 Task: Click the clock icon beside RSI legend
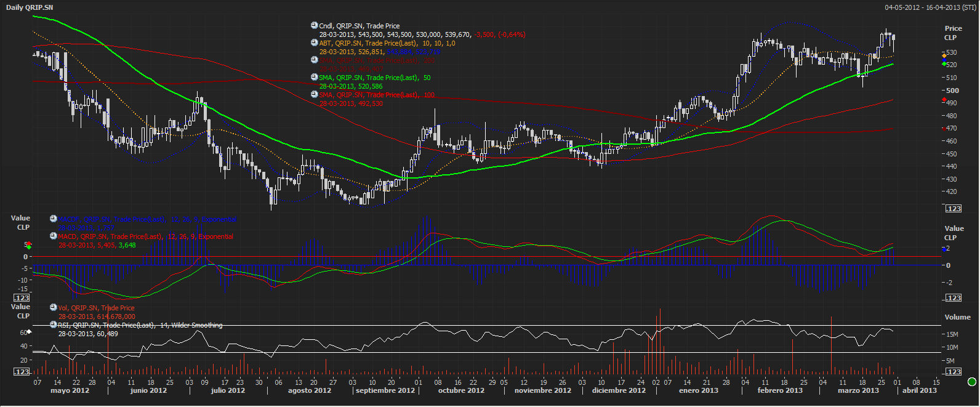click(54, 325)
